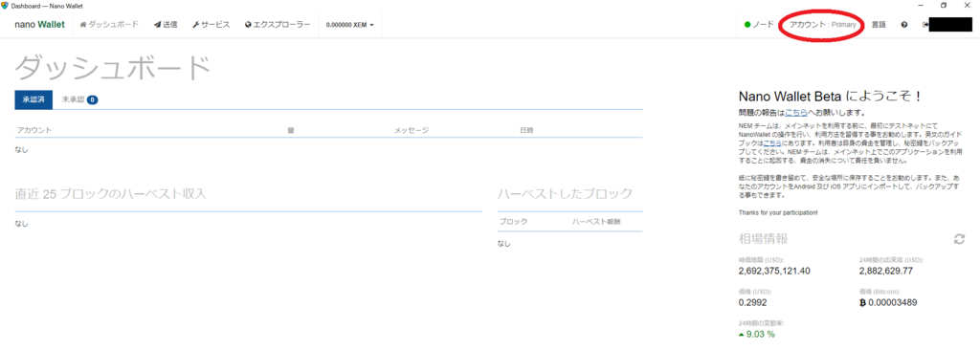Viewport: 980px width, 350px height.
Task: Refresh the 相場情報 market info
Action: [x=959, y=239]
